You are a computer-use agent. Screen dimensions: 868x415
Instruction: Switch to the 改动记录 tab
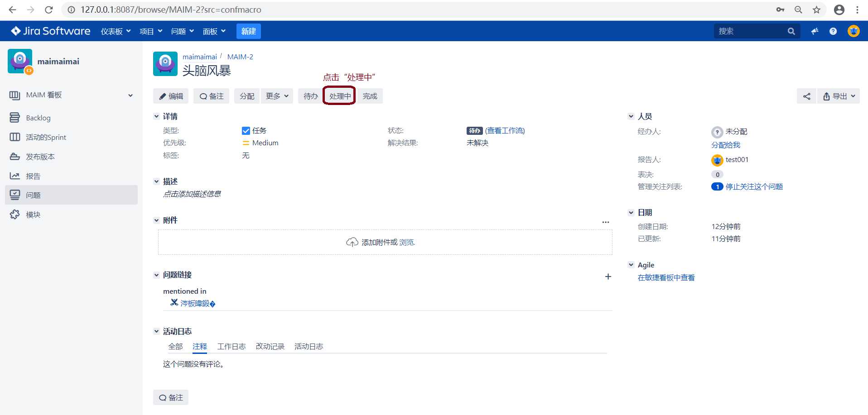tap(270, 346)
